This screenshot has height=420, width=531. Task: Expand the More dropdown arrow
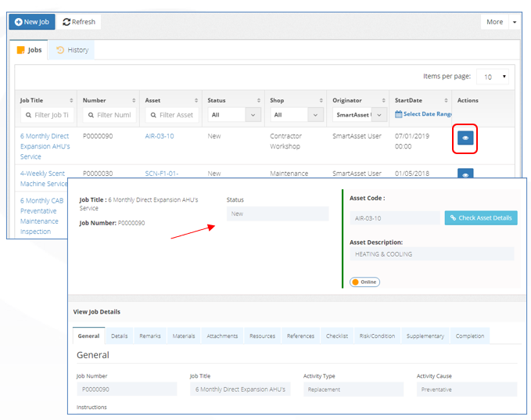515,22
